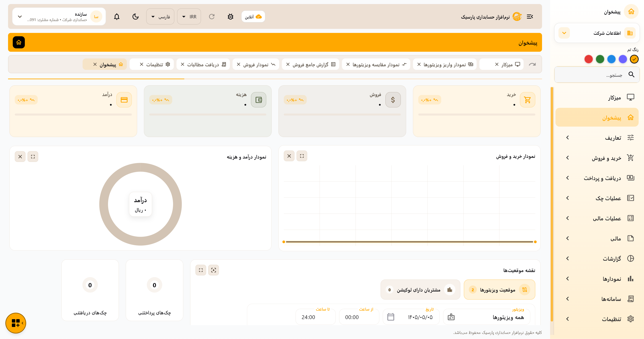Click the Online cloud status badge
The width and height of the screenshot is (644, 339).
click(253, 17)
